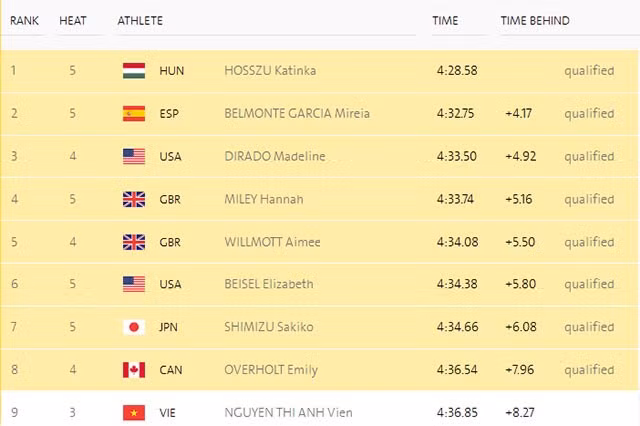Open BELMONTE GARCIA Mireia's athlete page

[x=297, y=113]
